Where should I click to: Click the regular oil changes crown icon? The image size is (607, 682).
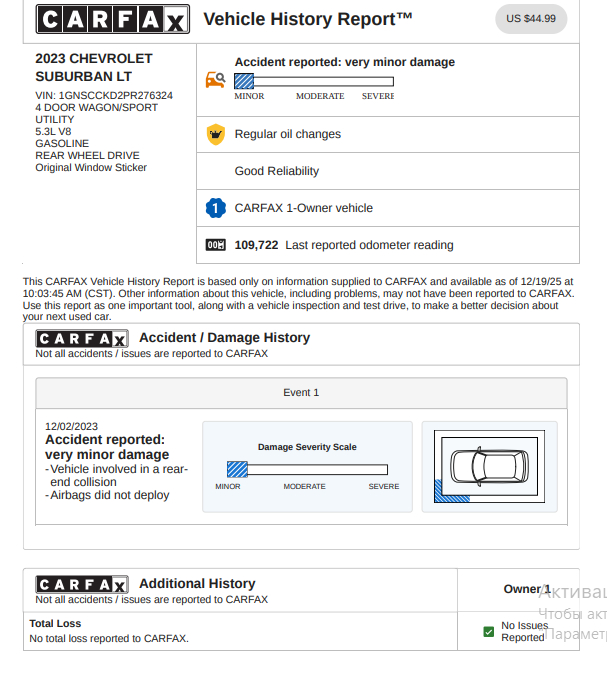click(x=215, y=134)
